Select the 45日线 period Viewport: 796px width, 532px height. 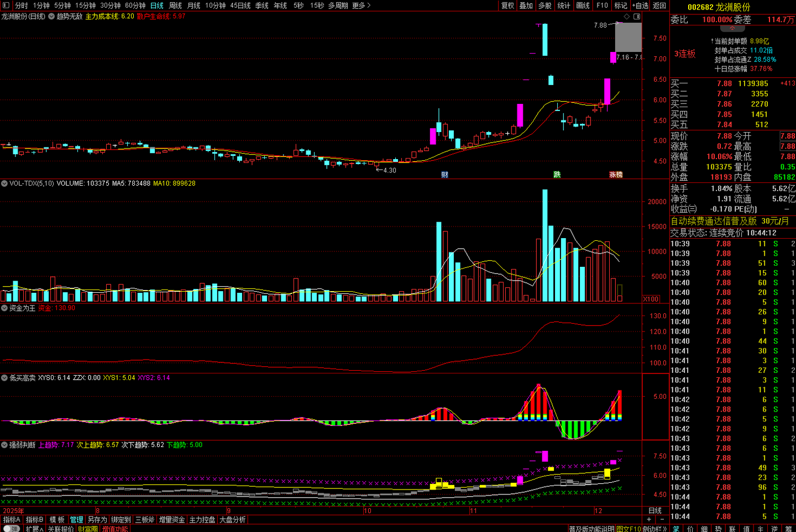pos(240,6)
